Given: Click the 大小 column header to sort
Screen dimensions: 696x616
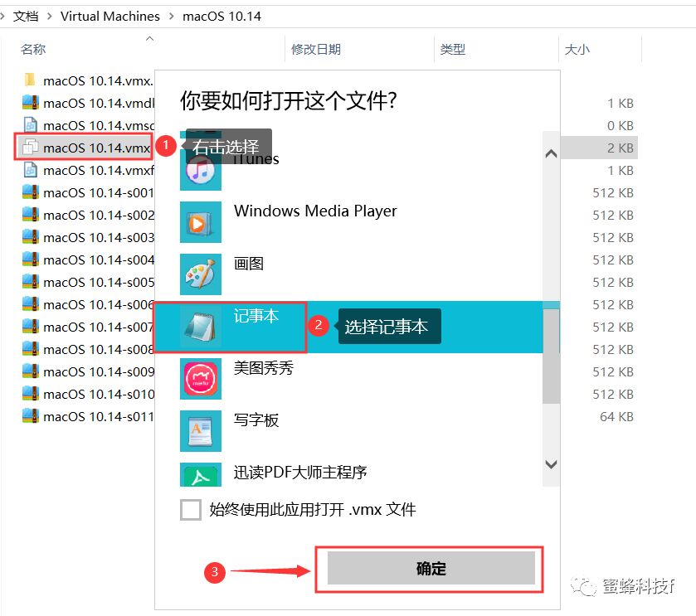Looking at the screenshot, I should [x=578, y=50].
